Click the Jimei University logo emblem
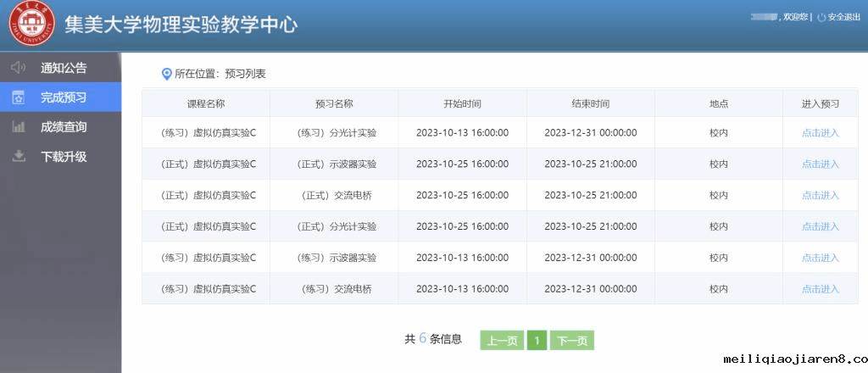The image size is (868, 373). click(31, 25)
